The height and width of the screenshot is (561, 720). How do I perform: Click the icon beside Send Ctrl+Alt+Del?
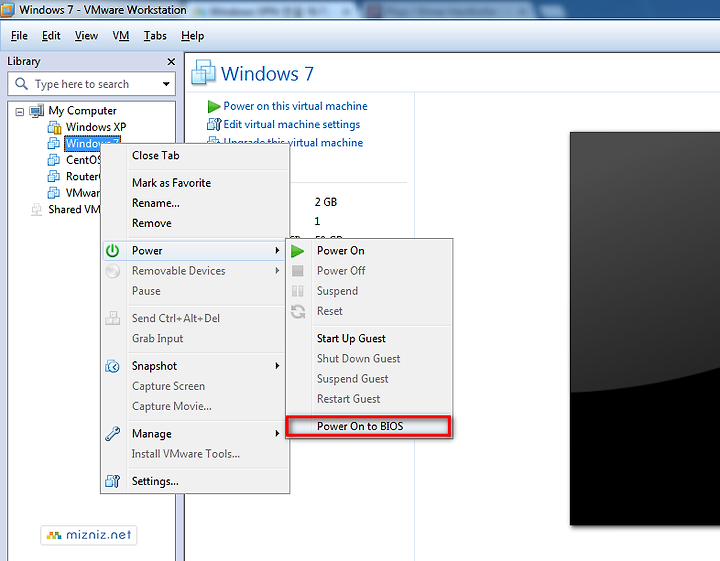(112, 318)
